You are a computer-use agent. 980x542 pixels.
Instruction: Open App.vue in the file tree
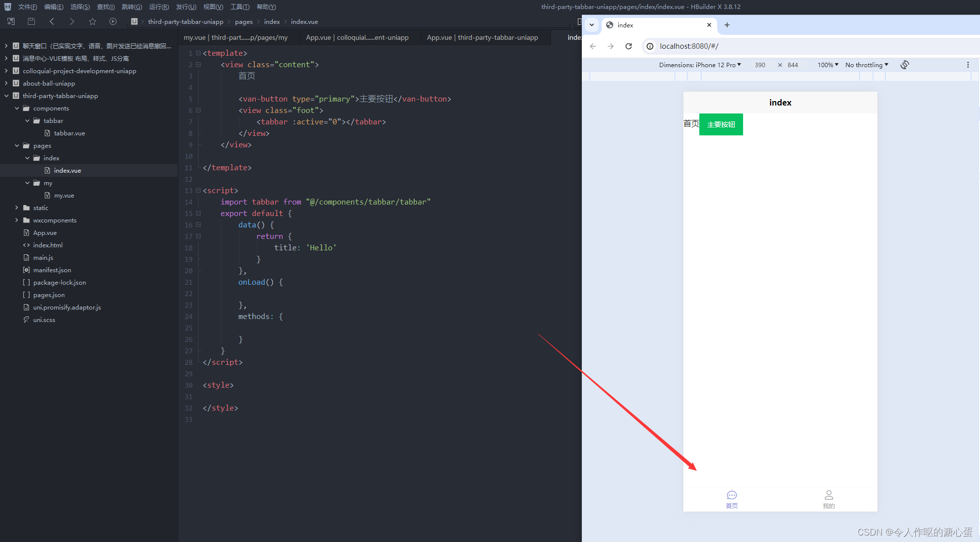(x=45, y=232)
